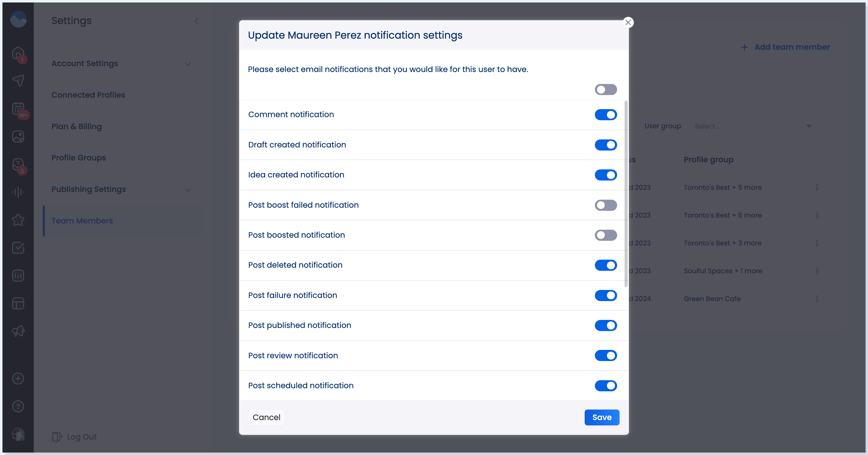Open the star reviews icon in sidebar
This screenshot has width=868, height=455.
point(18,220)
